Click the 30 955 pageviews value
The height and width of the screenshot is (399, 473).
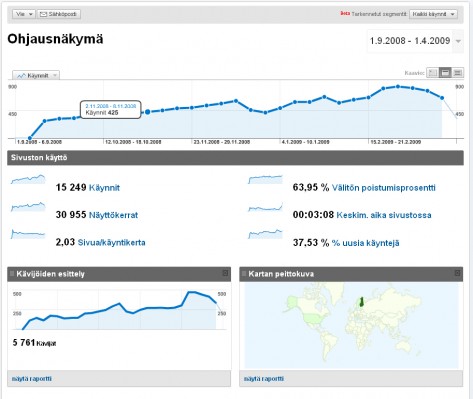coord(71,215)
